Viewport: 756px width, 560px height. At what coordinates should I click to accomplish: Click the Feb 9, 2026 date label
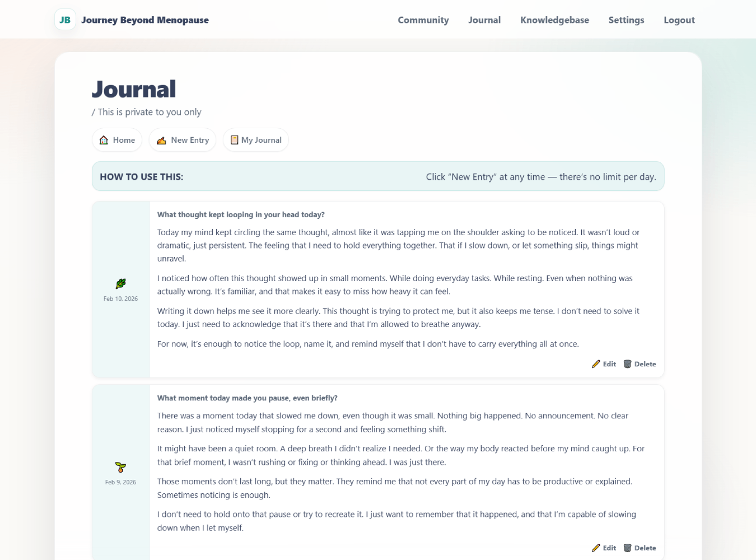pyautogui.click(x=120, y=482)
